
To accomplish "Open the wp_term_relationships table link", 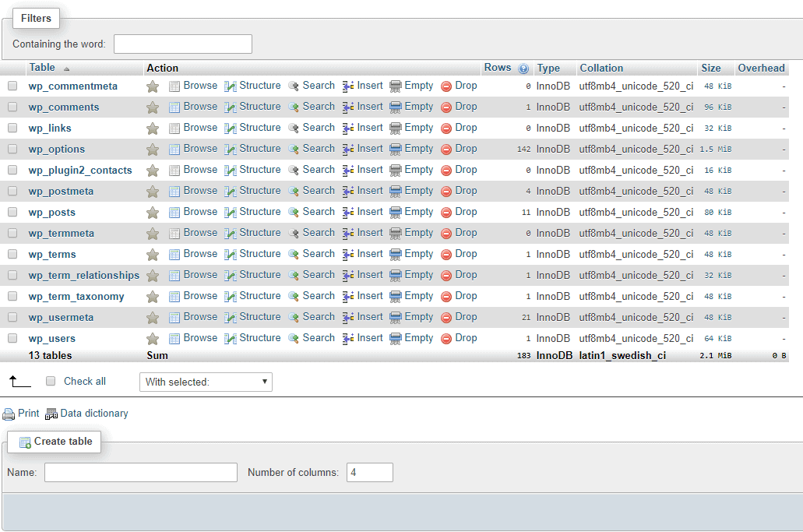I will 84,276.
